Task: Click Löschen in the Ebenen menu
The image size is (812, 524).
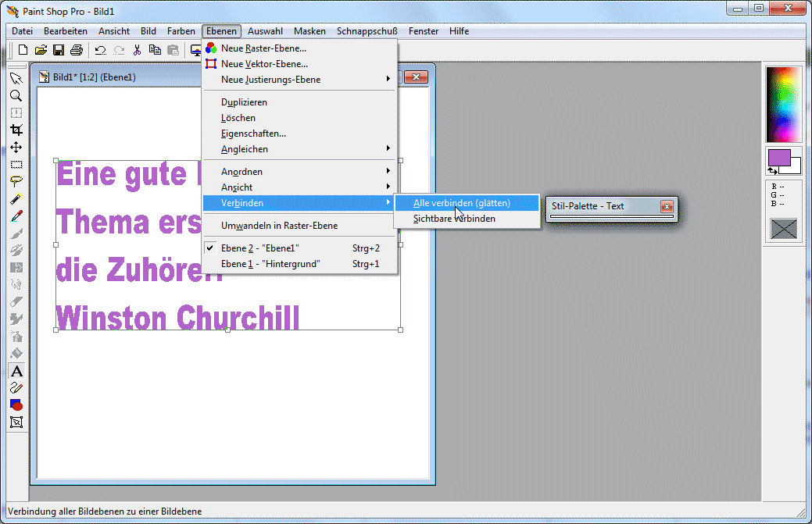Action: point(299,117)
